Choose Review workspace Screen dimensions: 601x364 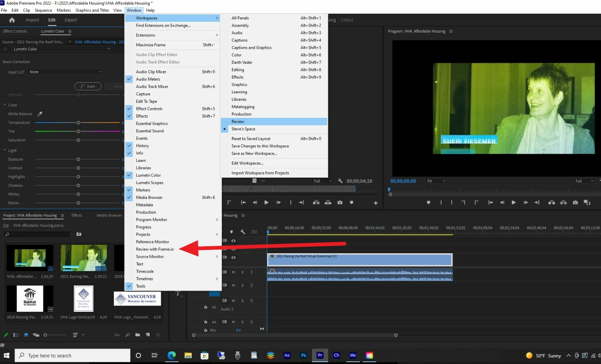pos(274,121)
